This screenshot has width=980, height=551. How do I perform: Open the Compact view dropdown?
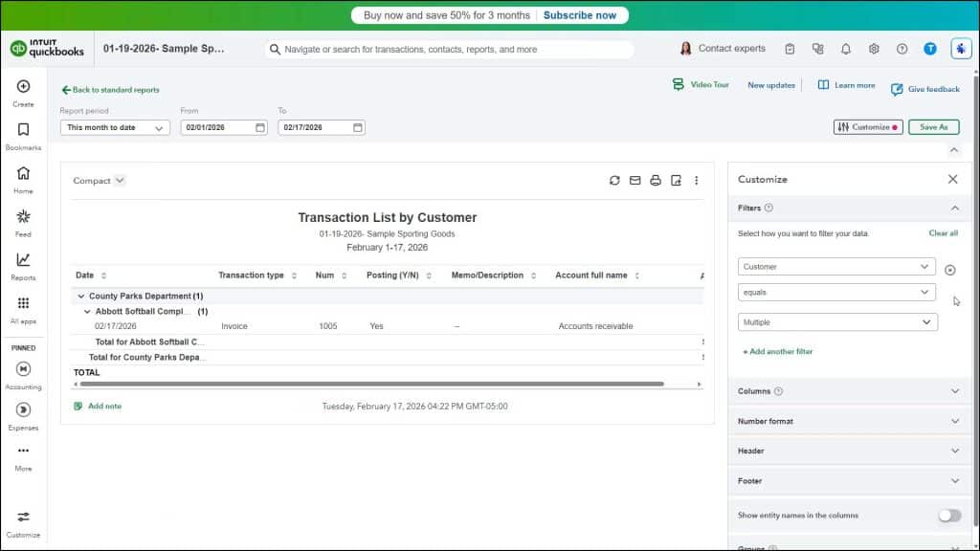point(97,180)
